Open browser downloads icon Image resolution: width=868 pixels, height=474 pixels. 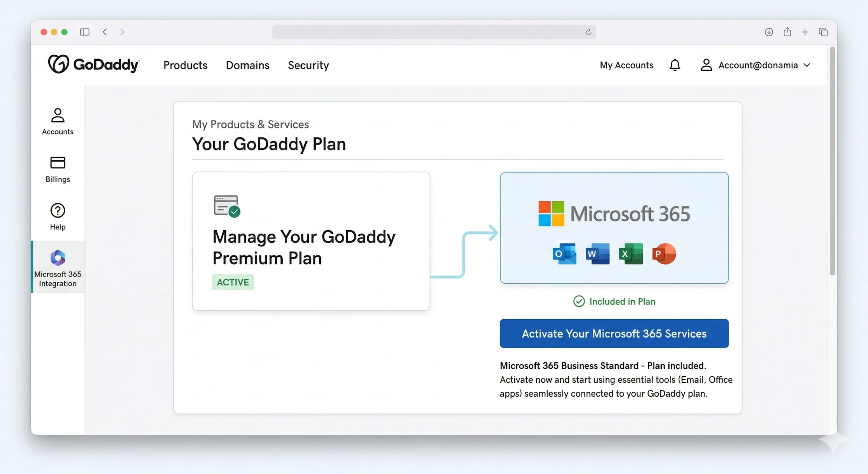tap(769, 32)
